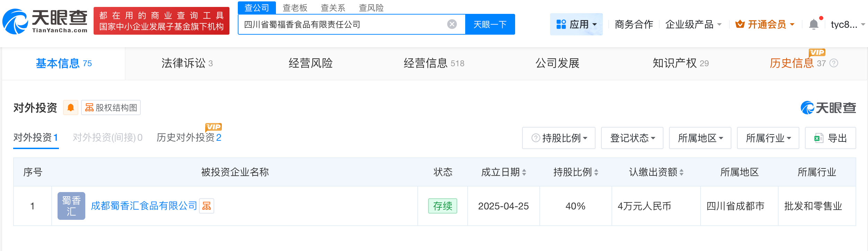Click the red promotional banner in header
The image size is (868, 251).
(162, 21)
